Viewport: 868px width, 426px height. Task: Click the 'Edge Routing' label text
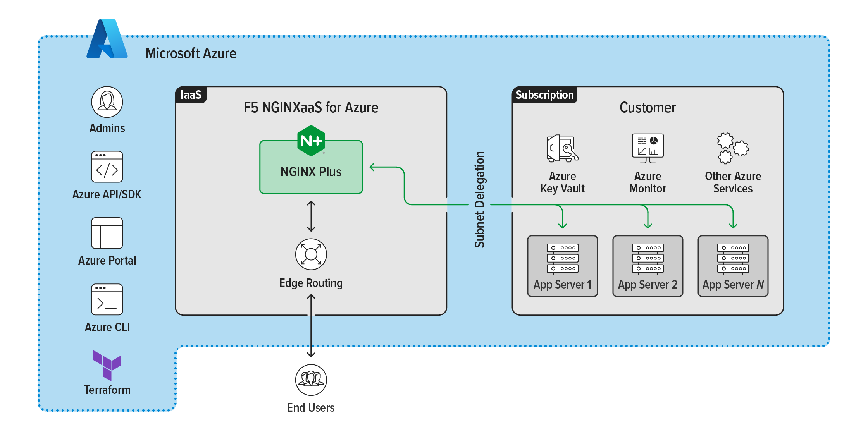click(x=311, y=283)
